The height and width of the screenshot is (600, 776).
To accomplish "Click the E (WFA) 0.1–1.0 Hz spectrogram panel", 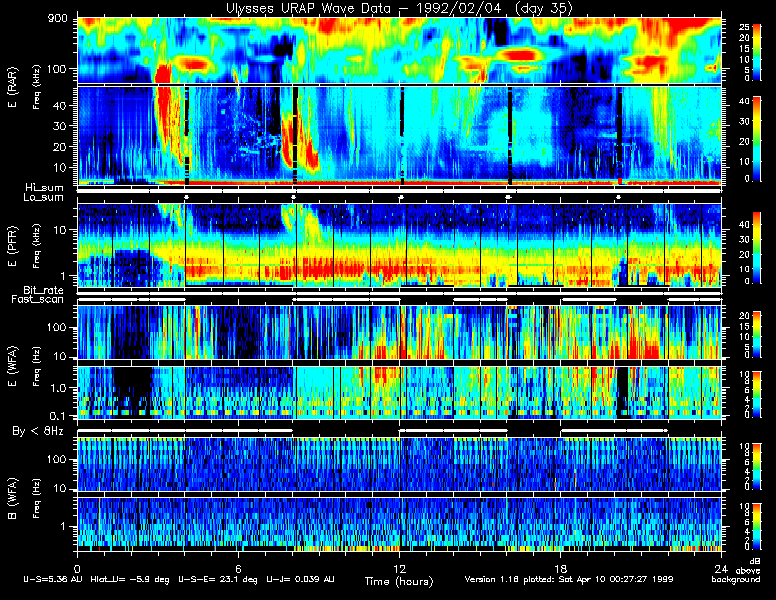I will click(x=399, y=393).
